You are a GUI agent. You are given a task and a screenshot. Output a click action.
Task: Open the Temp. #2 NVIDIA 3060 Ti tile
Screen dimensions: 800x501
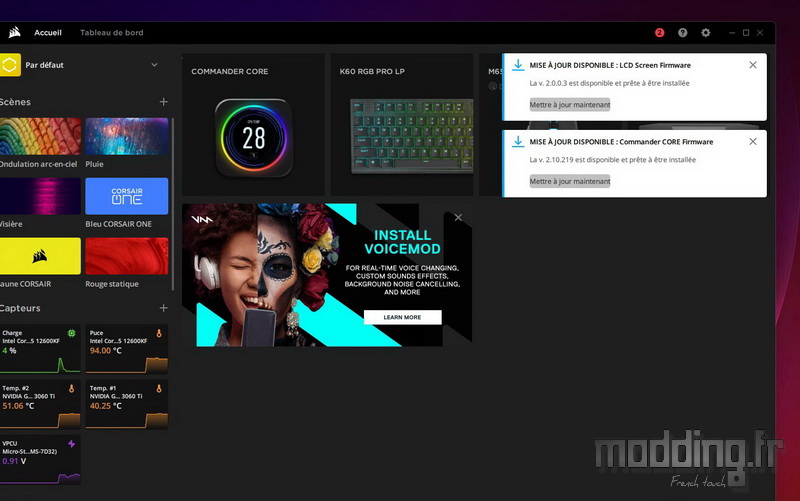point(40,405)
